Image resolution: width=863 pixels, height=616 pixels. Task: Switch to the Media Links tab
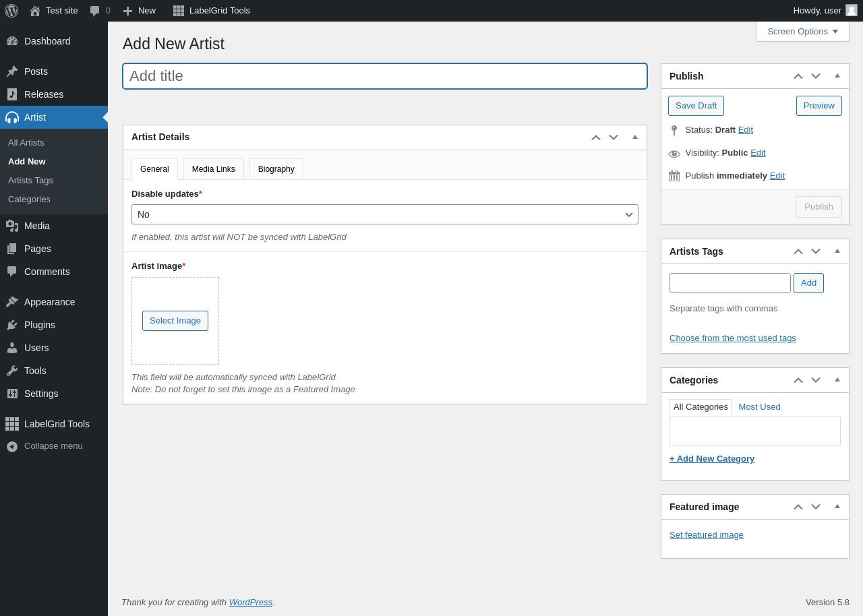pyautogui.click(x=214, y=169)
